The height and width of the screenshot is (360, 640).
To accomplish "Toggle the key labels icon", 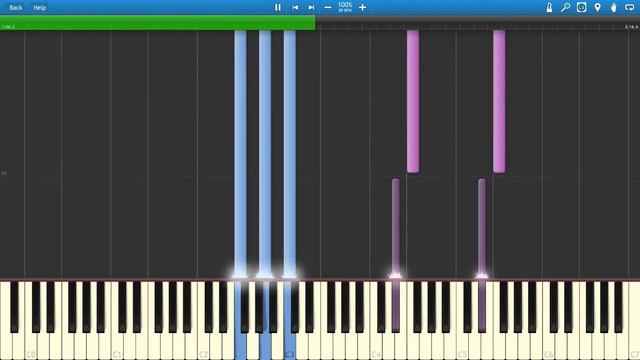I will [x=581, y=7].
